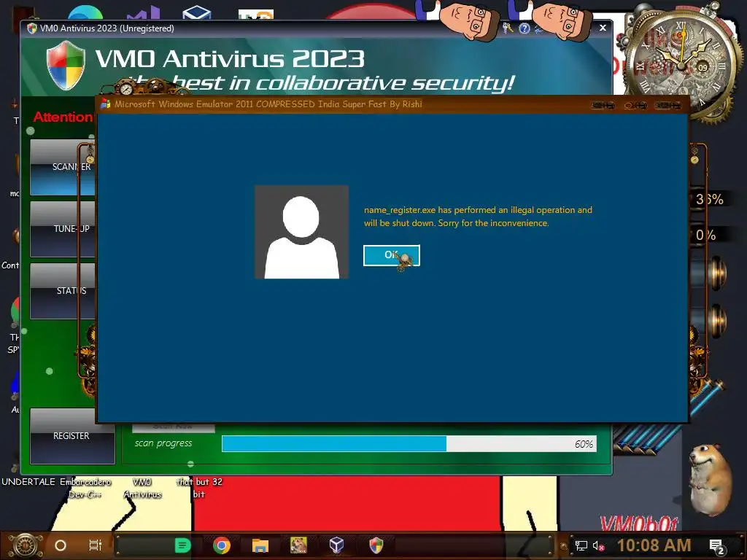Click the 'scan progress' label
Image resolution: width=747 pixels, height=560 pixels.
(x=163, y=443)
